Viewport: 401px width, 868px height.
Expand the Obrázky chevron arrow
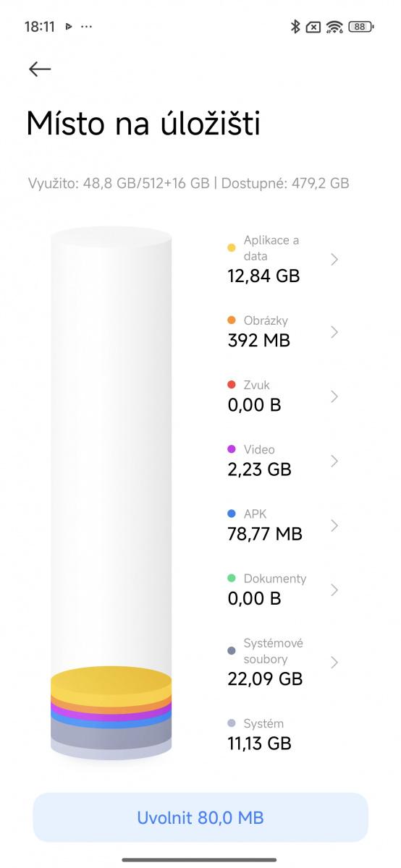[334, 331]
